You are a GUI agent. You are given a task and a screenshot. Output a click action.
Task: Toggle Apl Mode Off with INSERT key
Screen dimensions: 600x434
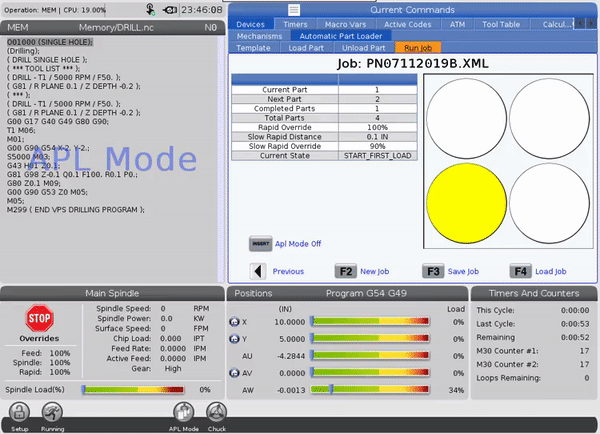pos(260,243)
